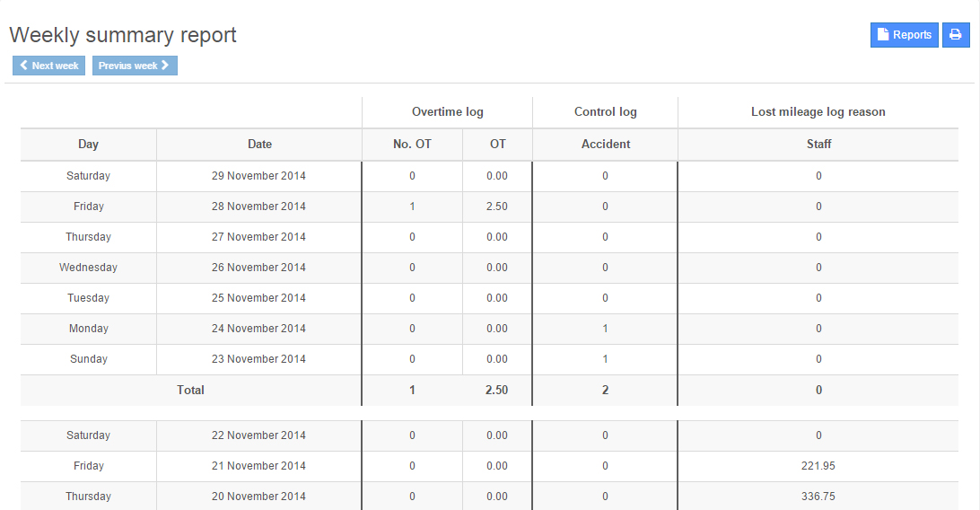Select the Total row OT value 2.50
This screenshot has width=980, height=510.
pos(497,391)
